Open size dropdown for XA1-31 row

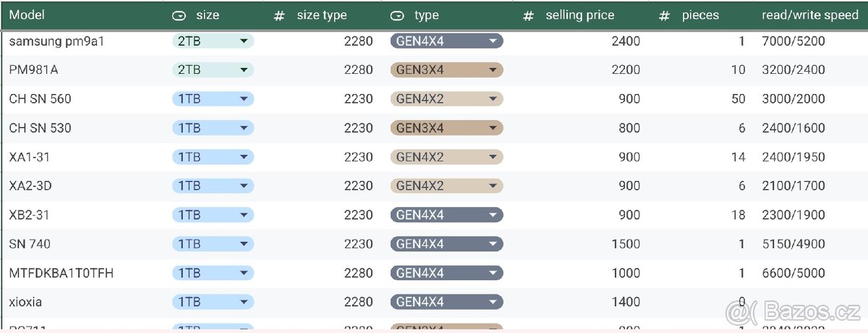click(x=213, y=157)
